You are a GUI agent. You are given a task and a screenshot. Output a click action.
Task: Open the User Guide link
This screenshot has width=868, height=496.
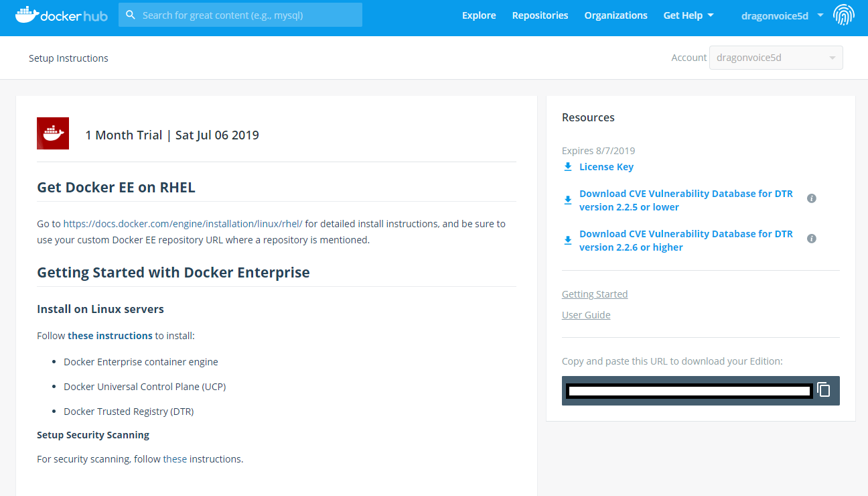pyautogui.click(x=586, y=315)
